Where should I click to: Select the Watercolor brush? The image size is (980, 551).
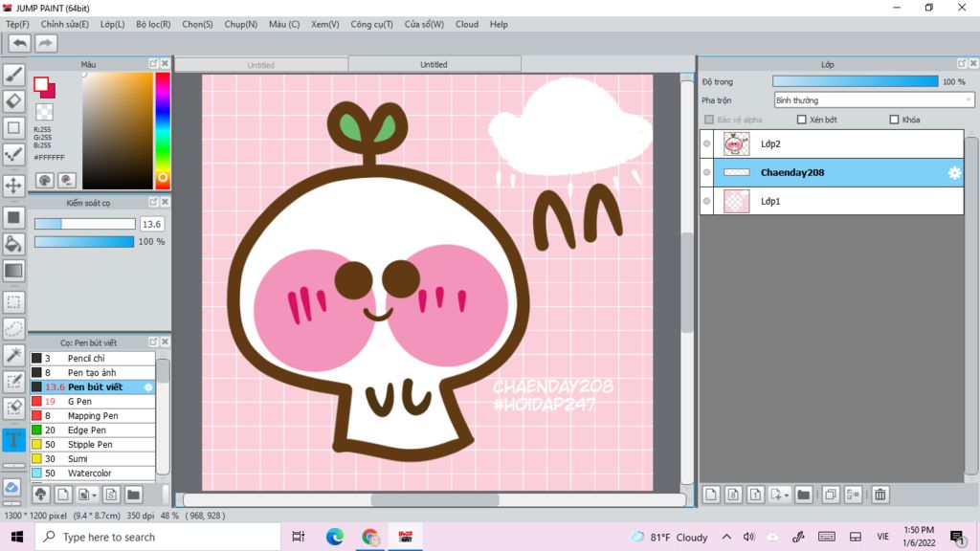click(93, 474)
